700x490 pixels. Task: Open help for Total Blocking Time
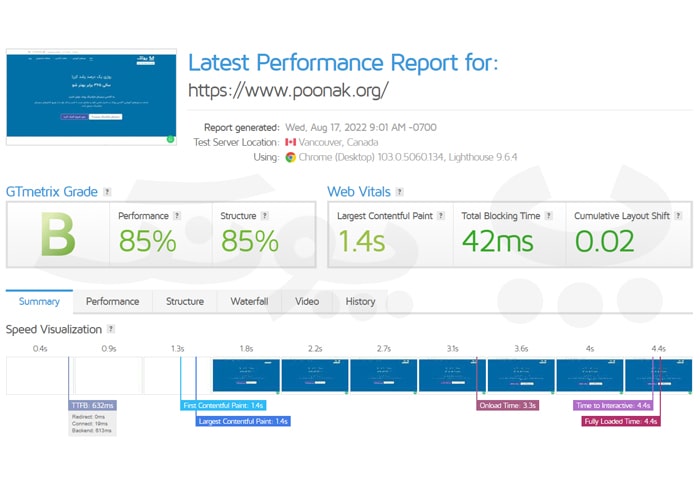coord(549,216)
